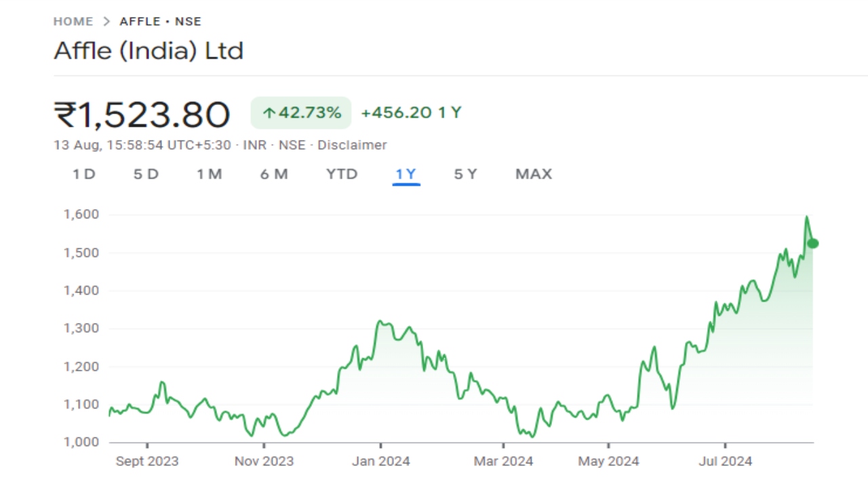This screenshot has height=488, width=868.
Task: Click the 1,600 y-axis label
Action: pos(81,214)
